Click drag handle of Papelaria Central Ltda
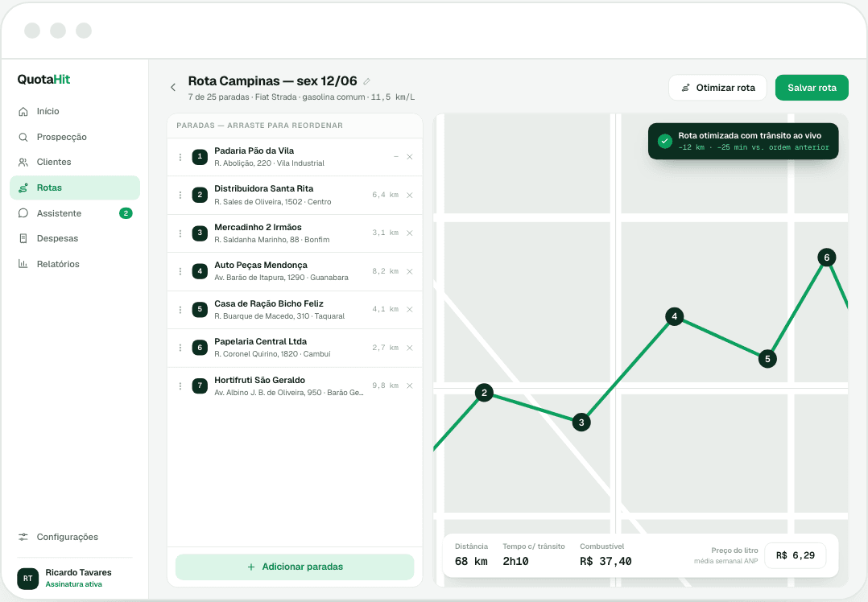868x602 pixels. point(180,348)
